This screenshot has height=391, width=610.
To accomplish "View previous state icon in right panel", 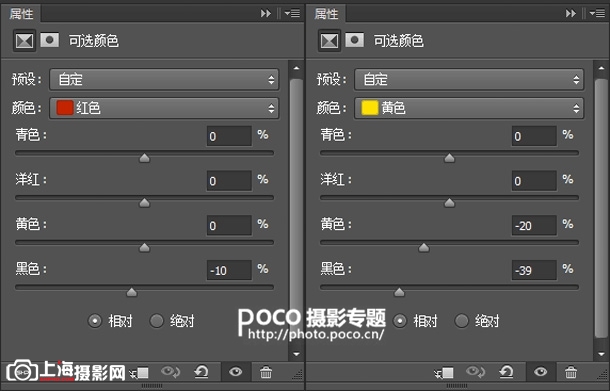I will pos(475,372).
